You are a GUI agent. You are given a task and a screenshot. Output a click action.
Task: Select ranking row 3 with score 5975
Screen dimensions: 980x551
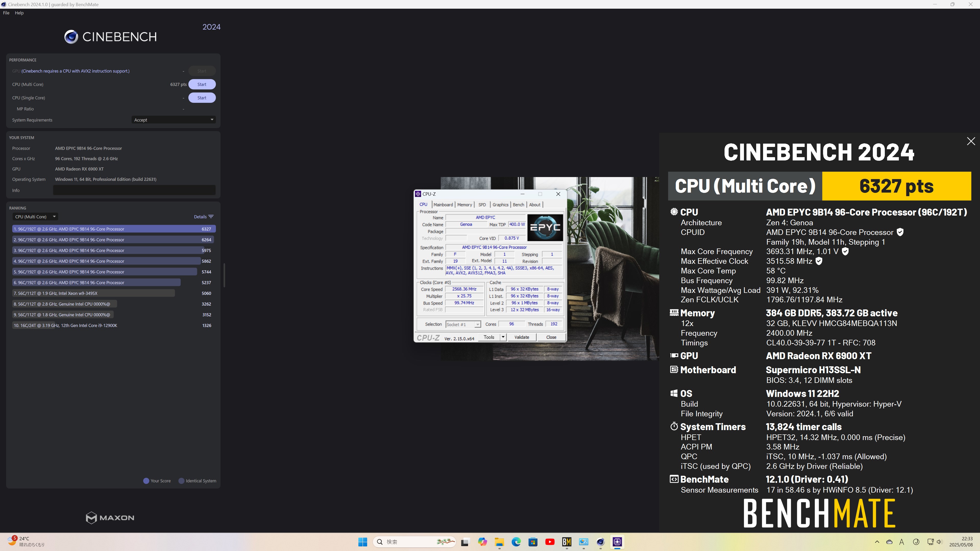114,250
